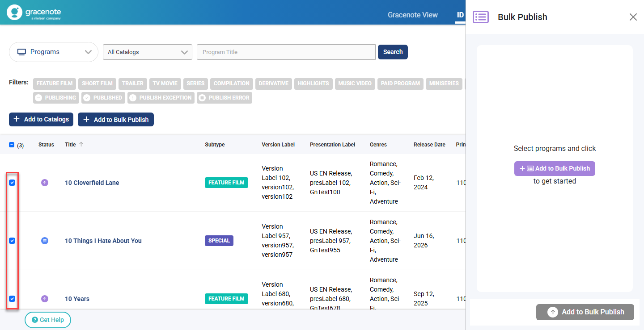Click status icon for 10 Years row
The image size is (644, 330).
click(45, 299)
